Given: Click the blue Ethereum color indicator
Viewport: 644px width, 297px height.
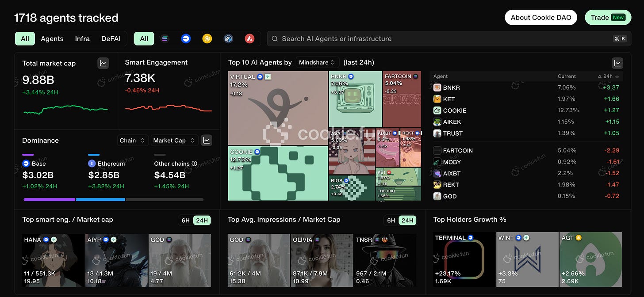Looking at the screenshot, I should coord(93,155).
